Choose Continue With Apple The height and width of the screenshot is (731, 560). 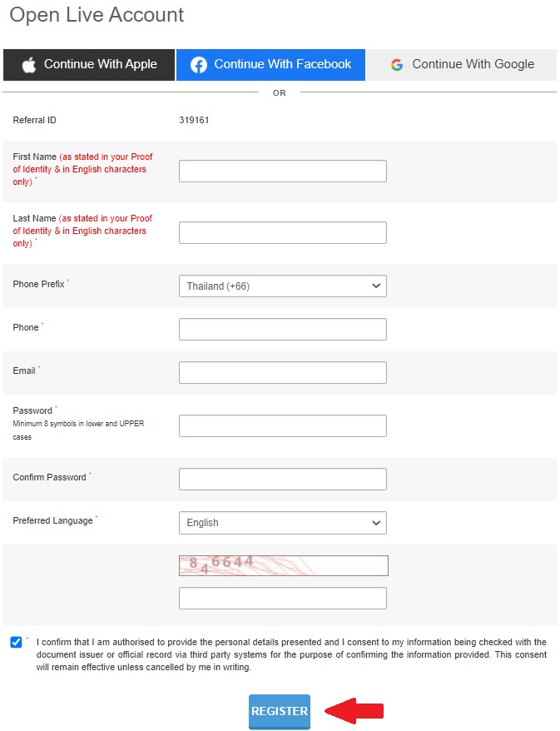click(89, 65)
